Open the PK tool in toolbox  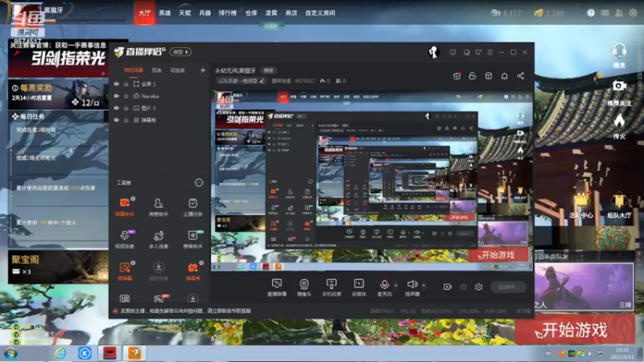pyautogui.click(x=159, y=298)
